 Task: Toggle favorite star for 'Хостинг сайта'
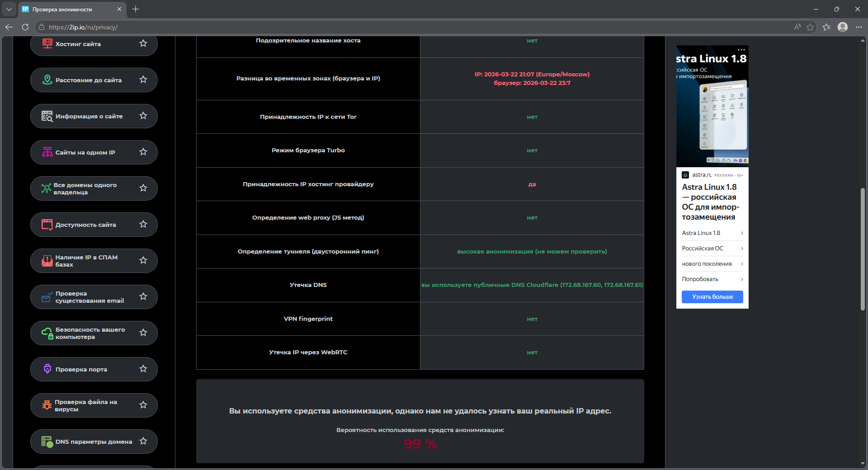[143, 43]
